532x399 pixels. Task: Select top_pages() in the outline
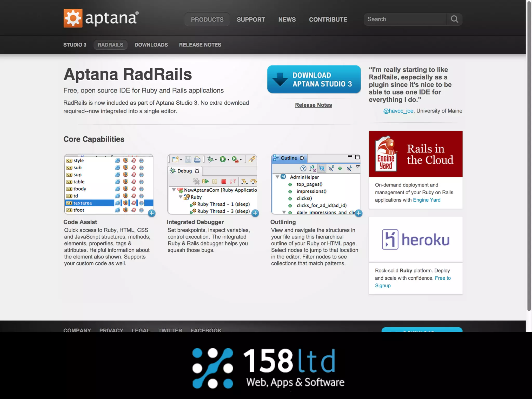point(309,184)
